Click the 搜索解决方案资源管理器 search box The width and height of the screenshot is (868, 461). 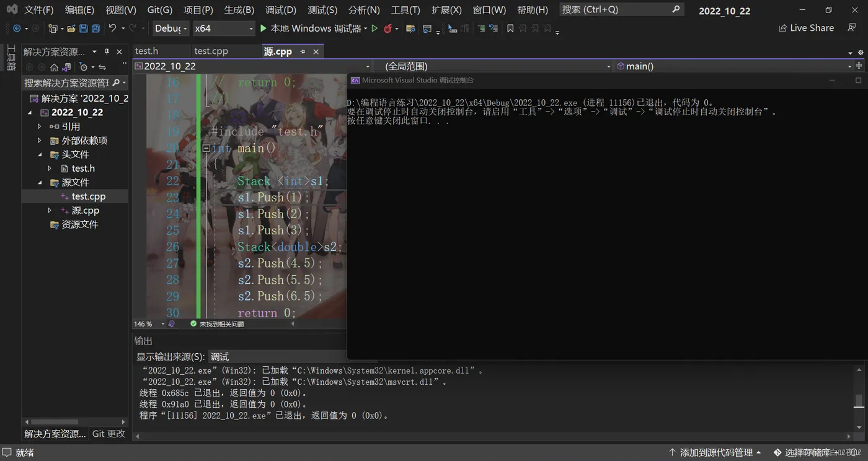click(74, 82)
